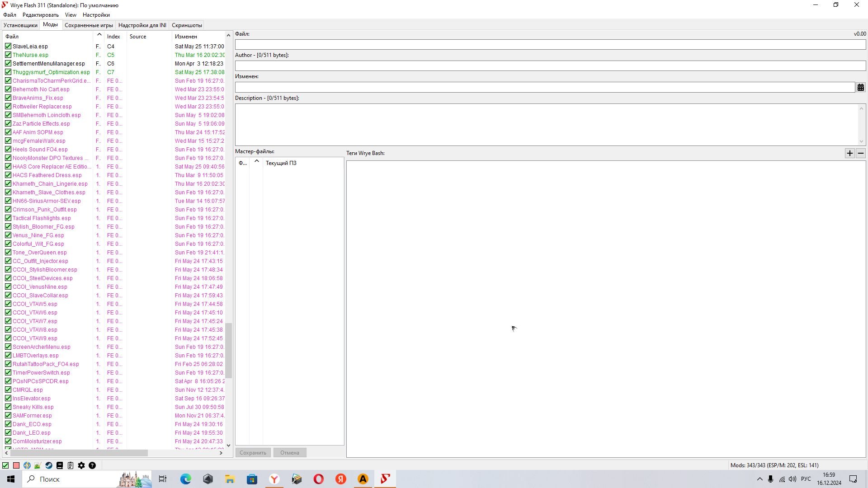Image resolution: width=868 pixels, height=488 pixels.
Task: Click the Сохранить button
Action: point(253,453)
